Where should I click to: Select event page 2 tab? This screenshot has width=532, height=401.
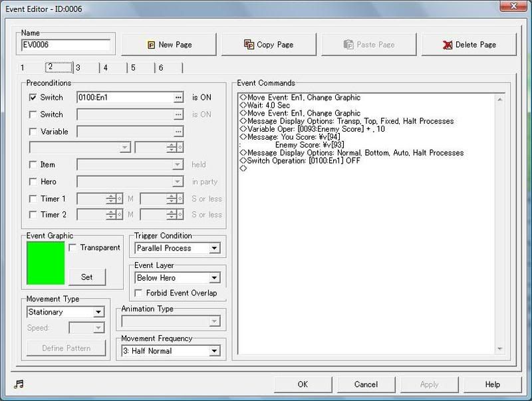[x=59, y=67]
